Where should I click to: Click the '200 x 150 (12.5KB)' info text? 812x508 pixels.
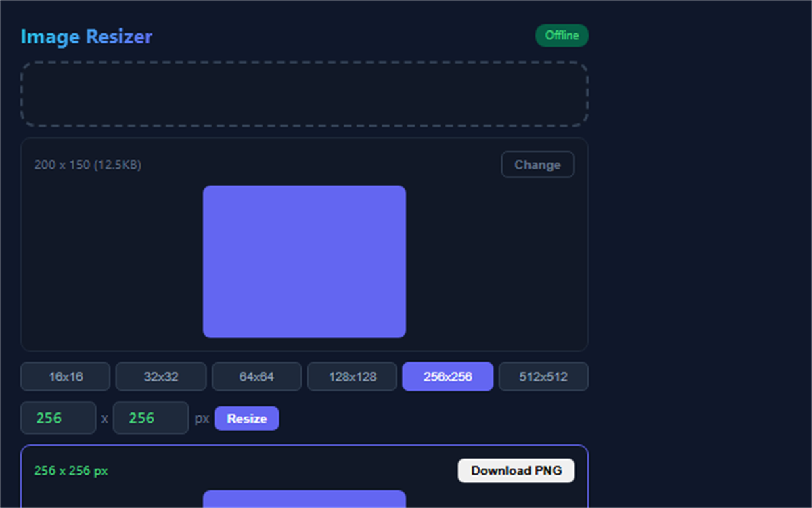(88, 165)
